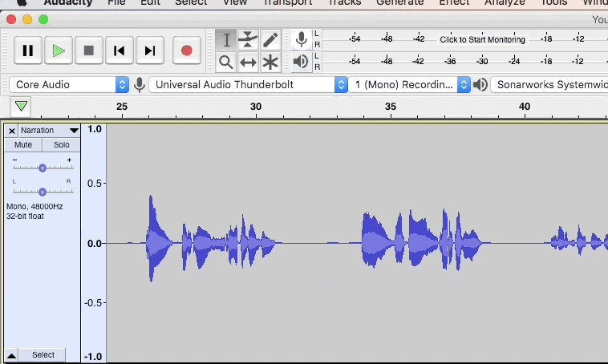The width and height of the screenshot is (608, 364).
Task: Start recording with the Record button
Action: 186,51
